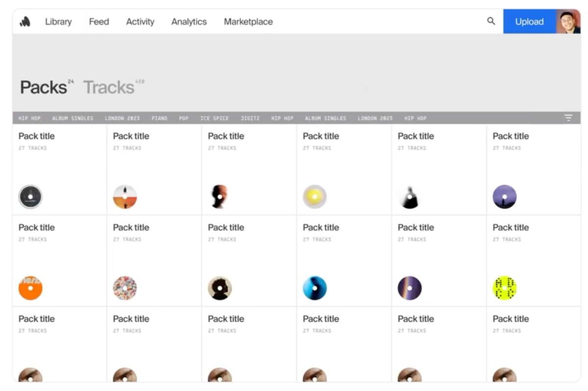Screen dimensions: 588x391
Task: Open the purple sunset disc pack
Action: click(x=505, y=197)
